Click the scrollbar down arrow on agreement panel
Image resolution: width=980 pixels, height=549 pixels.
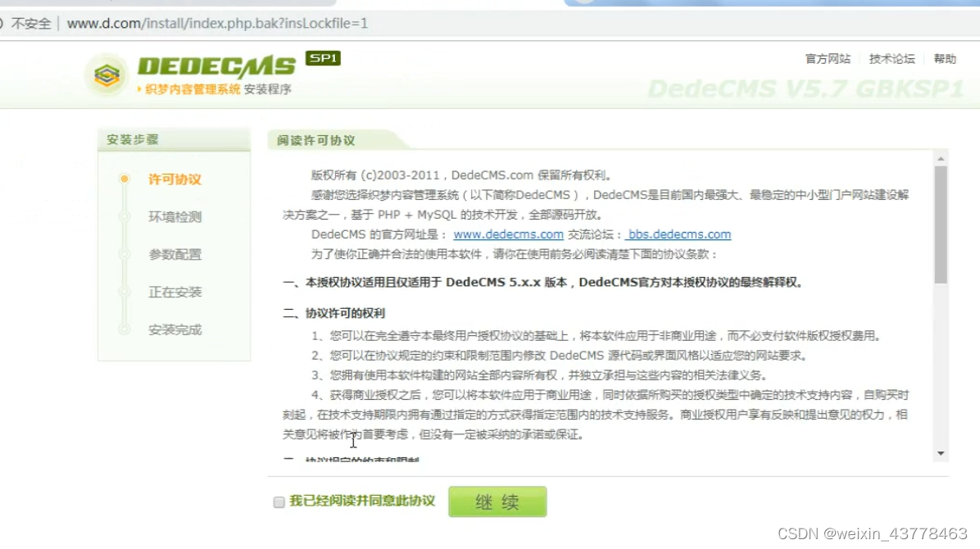940,453
